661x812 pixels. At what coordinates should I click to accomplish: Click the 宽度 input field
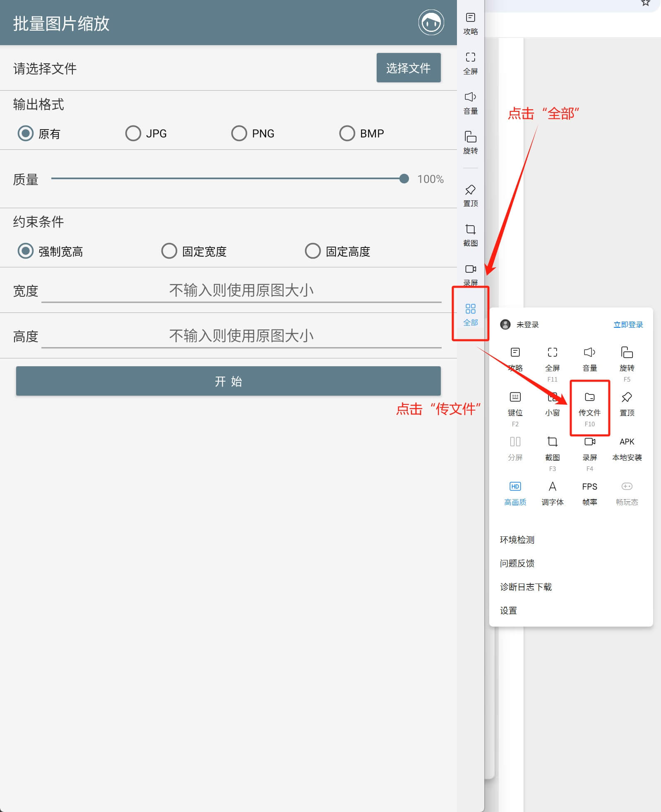click(241, 291)
